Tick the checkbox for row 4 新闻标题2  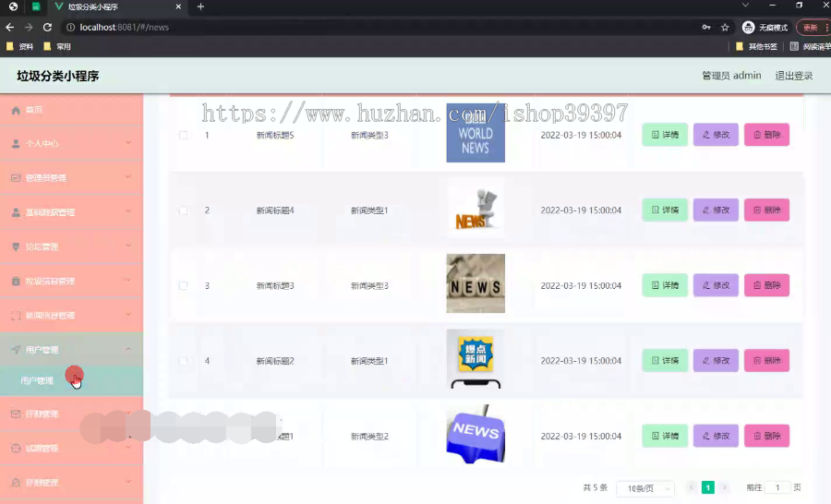[x=184, y=361]
